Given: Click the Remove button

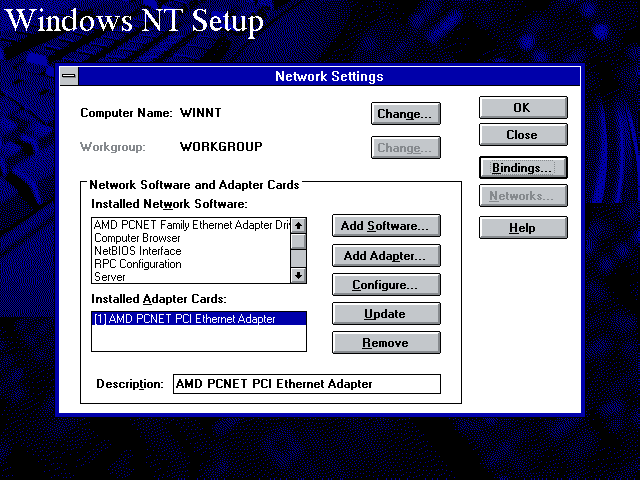Looking at the screenshot, I should [x=386, y=342].
